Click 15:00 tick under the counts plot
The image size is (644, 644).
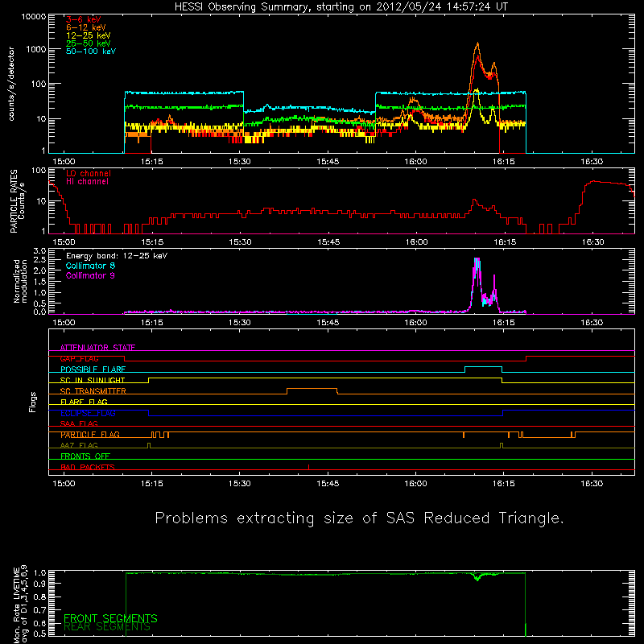point(64,162)
